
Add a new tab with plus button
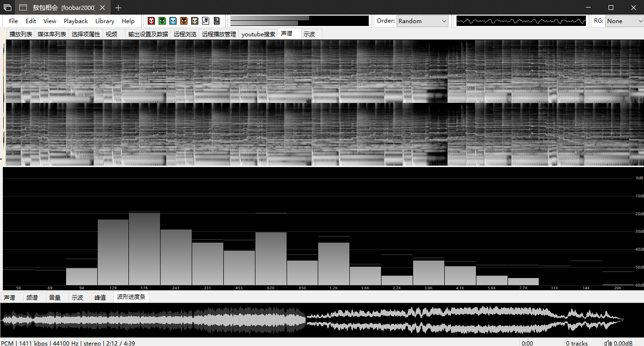click(118, 8)
